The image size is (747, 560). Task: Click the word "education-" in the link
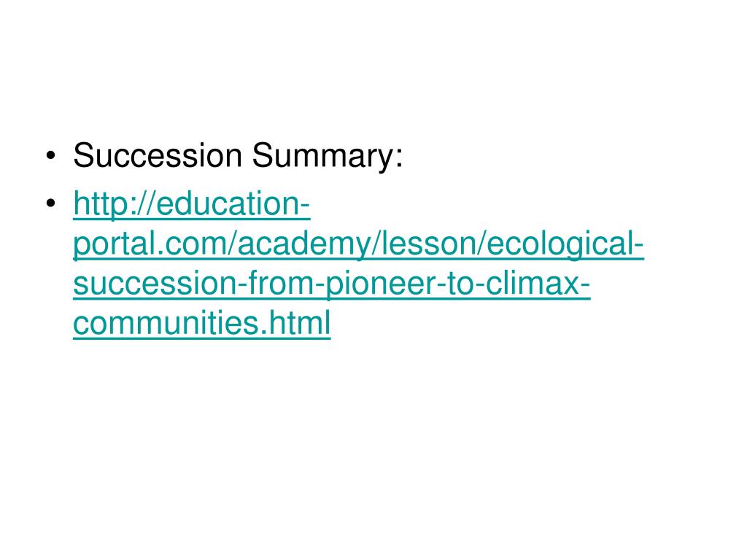233,204
